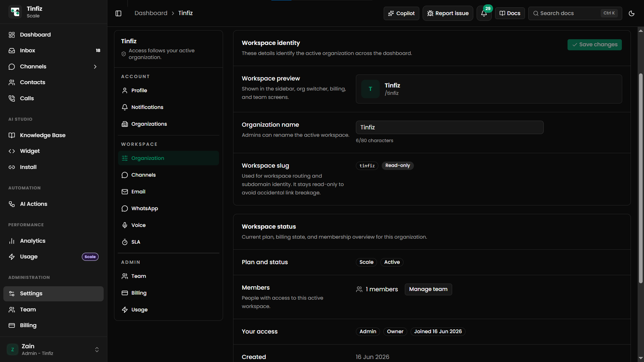
Task: Click the Widget code brackets icon
Action: tap(12, 151)
